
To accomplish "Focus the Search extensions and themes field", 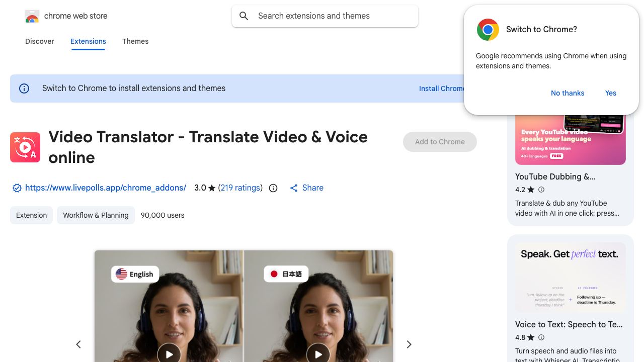I will tap(325, 16).
